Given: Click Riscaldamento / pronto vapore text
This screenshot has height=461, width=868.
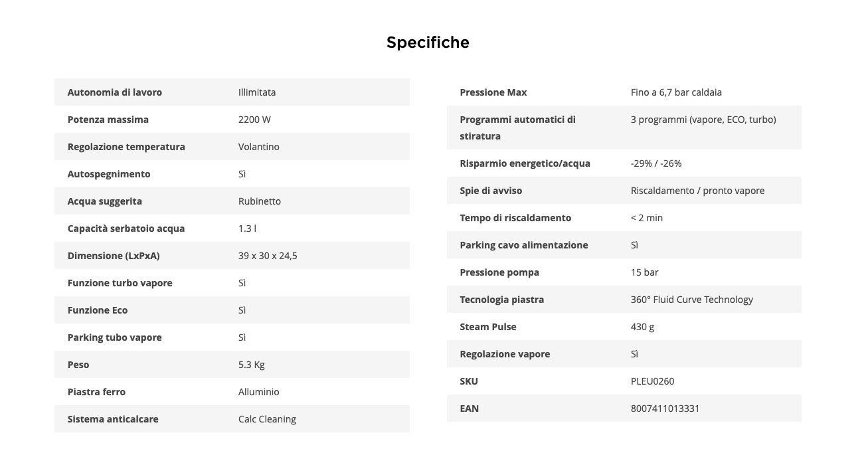Looking at the screenshot, I should 697,191.
